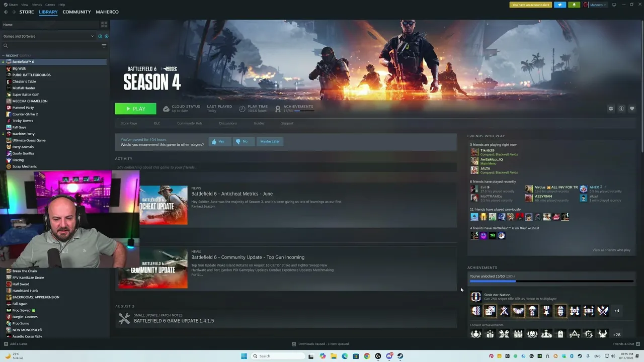Select Big Walk in the library
This screenshot has width=644, height=362.
coord(19,68)
